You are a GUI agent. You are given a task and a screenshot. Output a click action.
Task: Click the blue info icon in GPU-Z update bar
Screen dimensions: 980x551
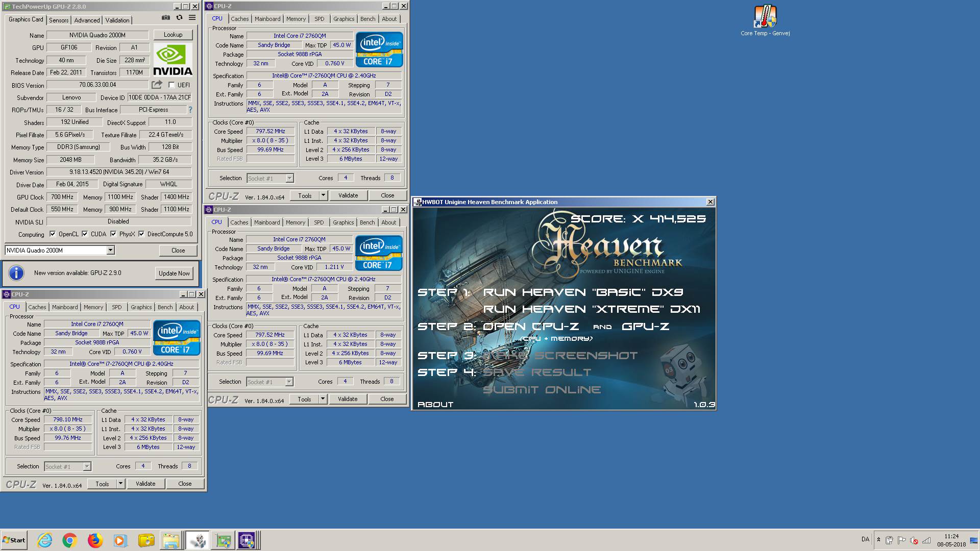[16, 273]
